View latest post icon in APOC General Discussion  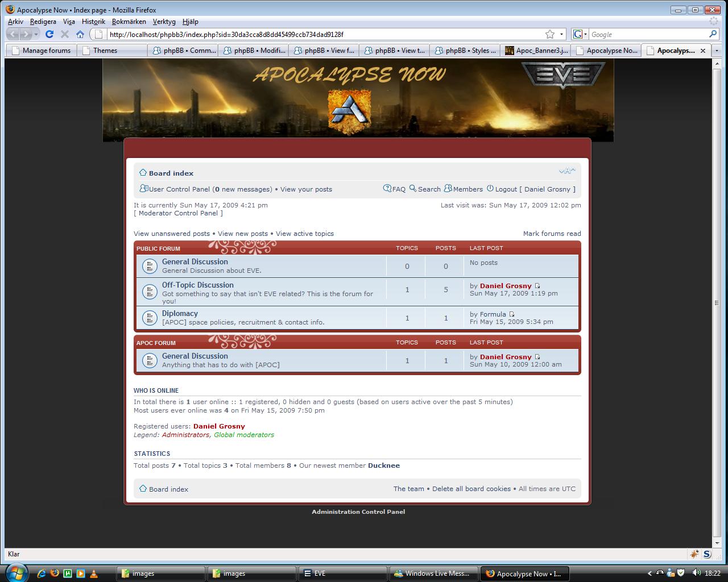(x=537, y=357)
